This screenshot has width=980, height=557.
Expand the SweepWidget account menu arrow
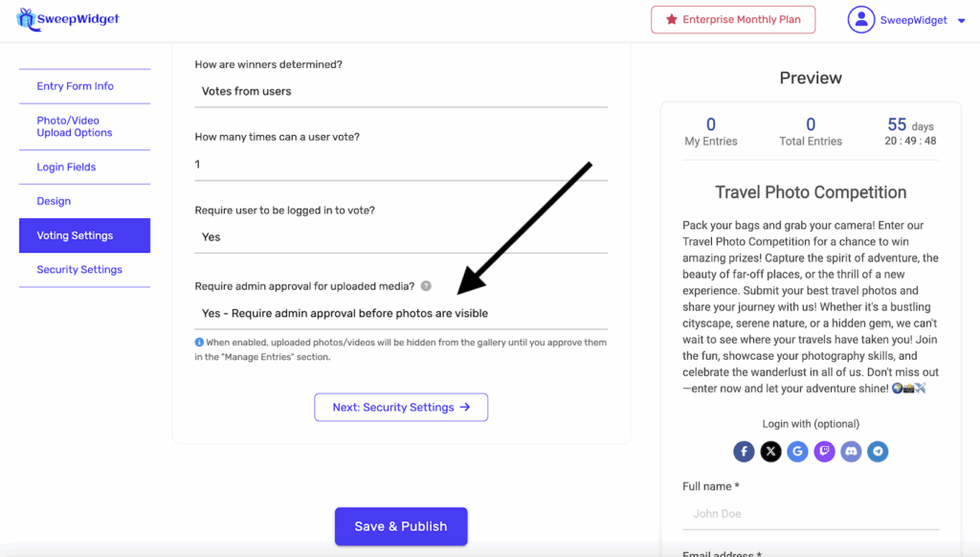pyautogui.click(x=961, y=21)
